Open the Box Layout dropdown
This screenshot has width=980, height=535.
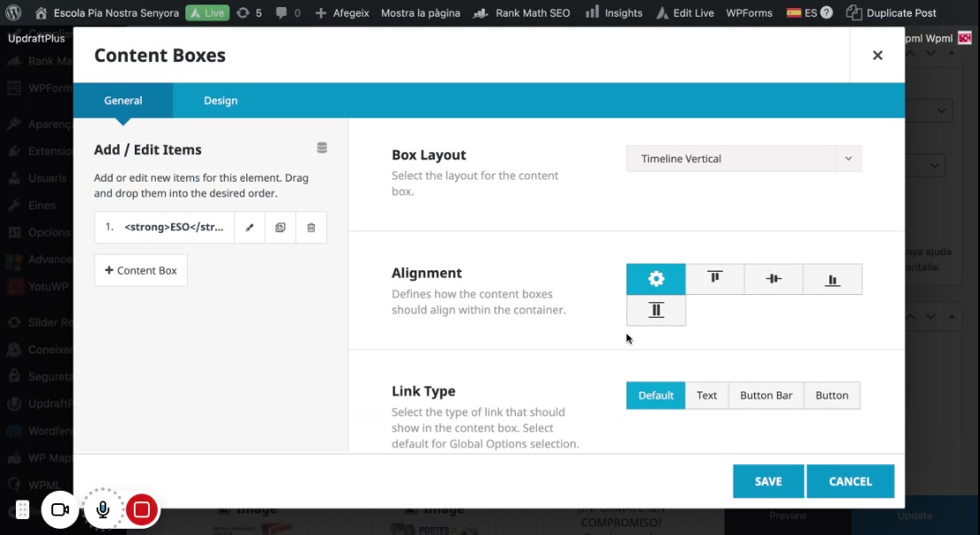point(743,159)
